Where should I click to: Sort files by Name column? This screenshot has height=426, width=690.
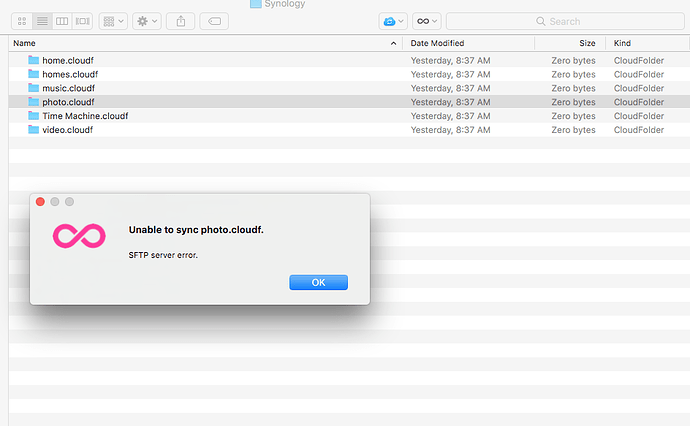[x=200, y=44]
